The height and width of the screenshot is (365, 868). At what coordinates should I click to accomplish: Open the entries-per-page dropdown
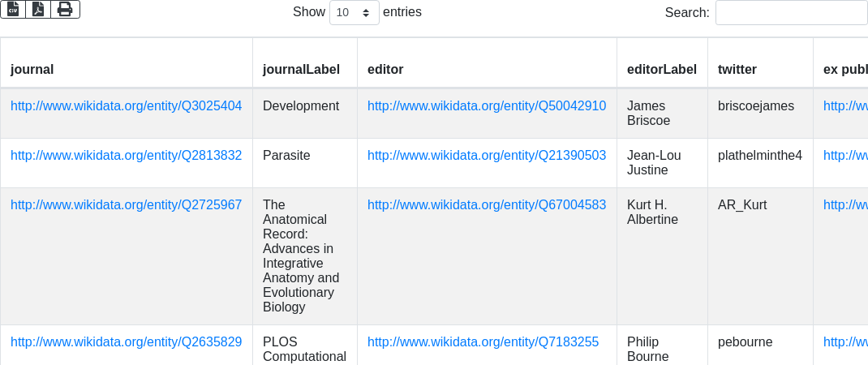pos(355,13)
